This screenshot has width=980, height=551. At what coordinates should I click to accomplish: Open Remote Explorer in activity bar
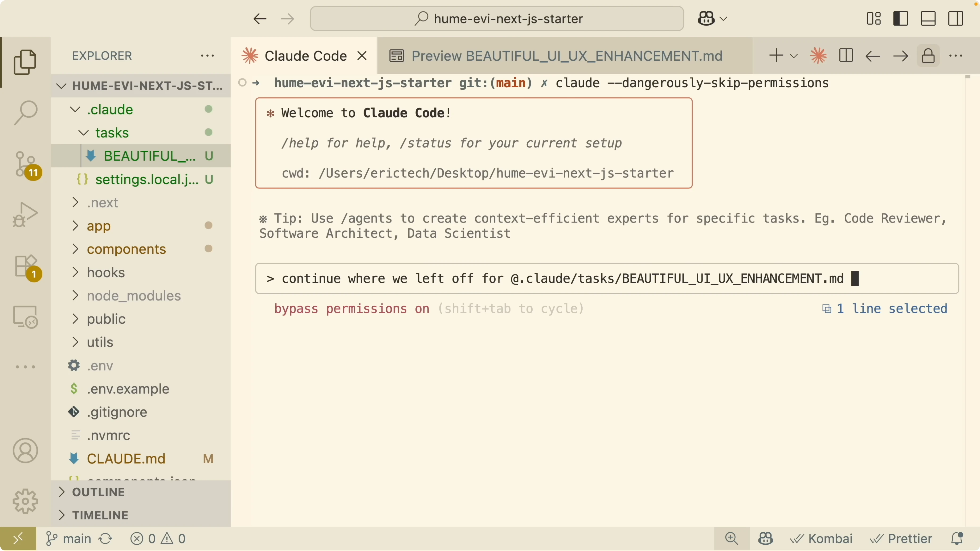coord(26,317)
